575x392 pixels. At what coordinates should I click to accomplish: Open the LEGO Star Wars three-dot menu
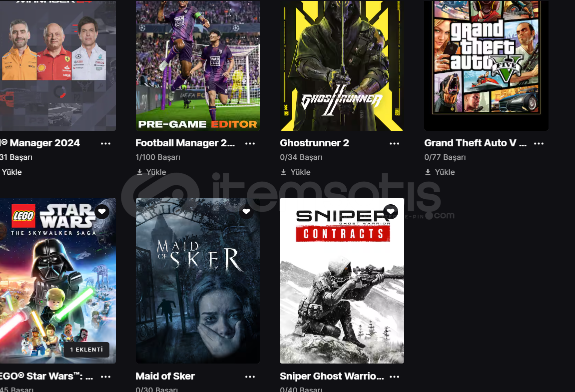[105, 377]
